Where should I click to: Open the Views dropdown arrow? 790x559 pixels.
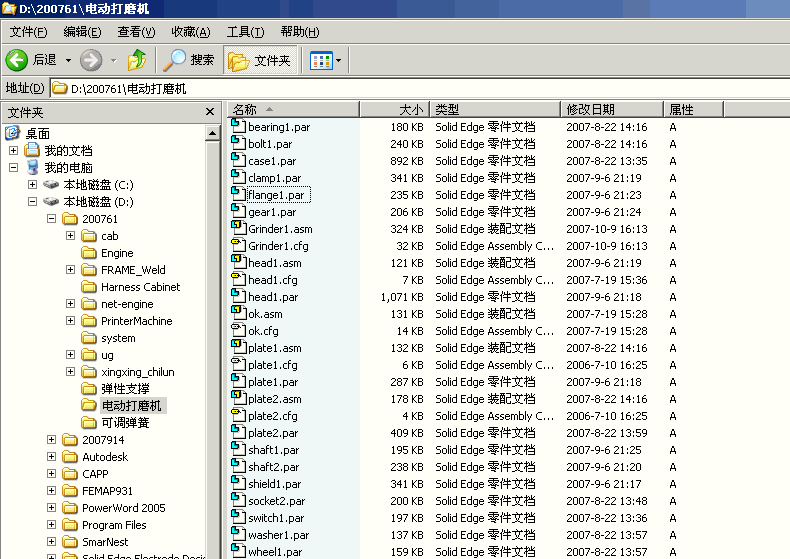point(339,60)
